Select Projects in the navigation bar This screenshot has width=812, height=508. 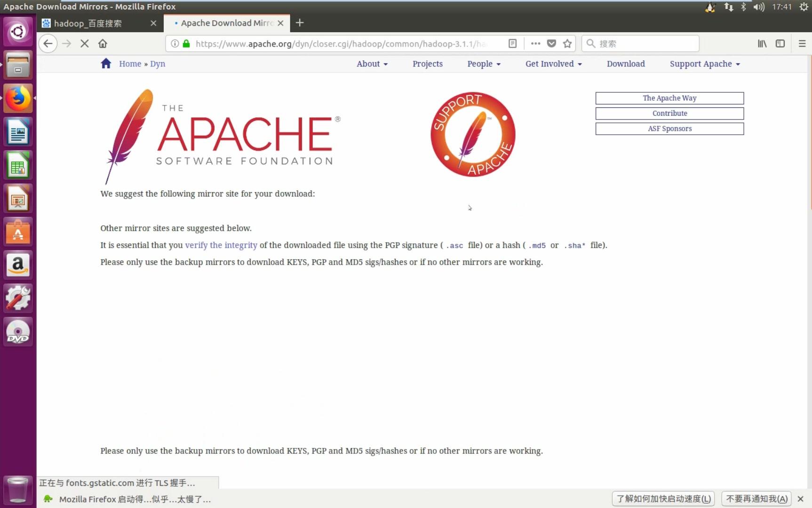click(x=427, y=64)
